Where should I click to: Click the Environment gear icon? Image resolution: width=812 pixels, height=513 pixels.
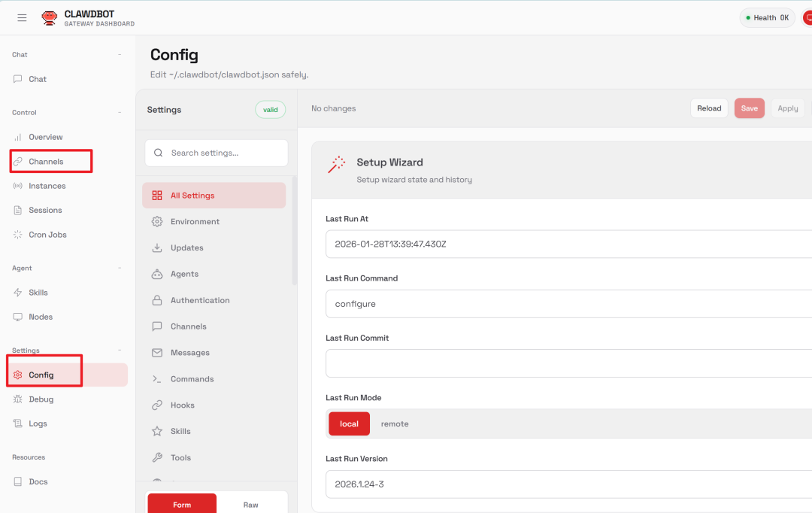click(x=157, y=222)
